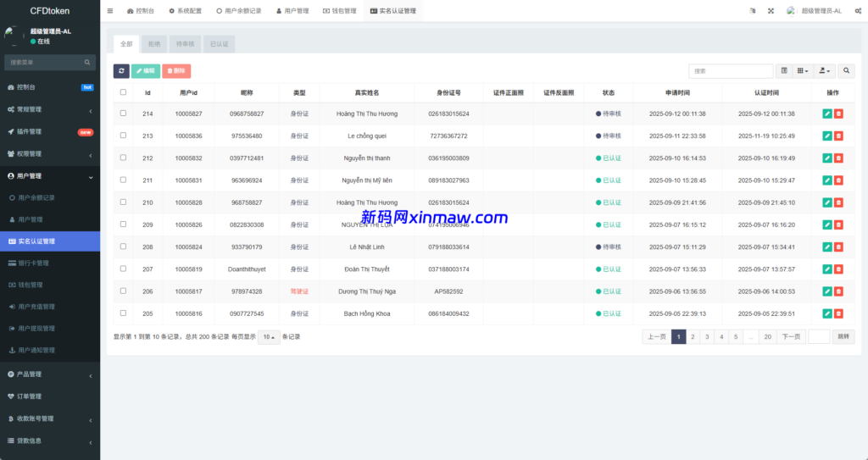The image size is (868, 460).
Task: Check the checkbox for record 208
Action: pyautogui.click(x=123, y=247)
